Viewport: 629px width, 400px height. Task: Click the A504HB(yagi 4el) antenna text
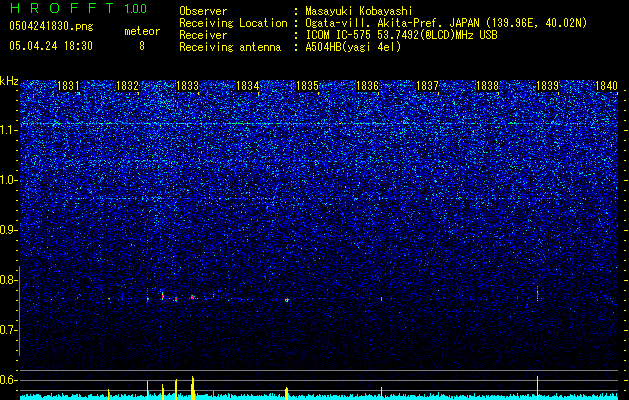[x=353, y=47]
